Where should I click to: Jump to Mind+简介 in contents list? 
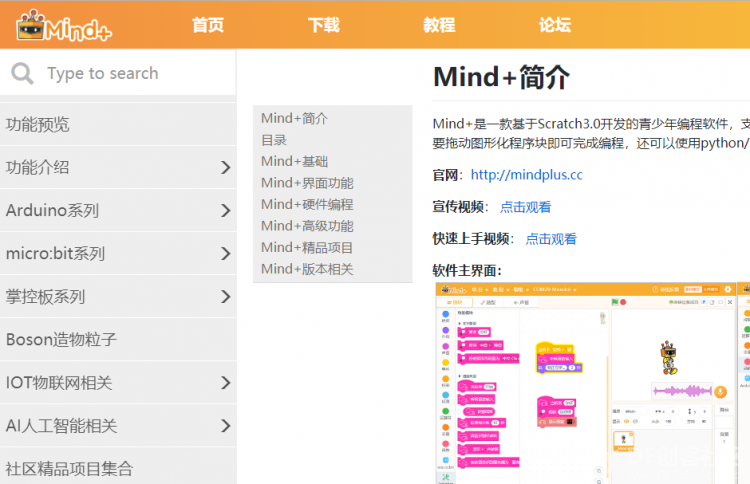[x=294, y=118]
